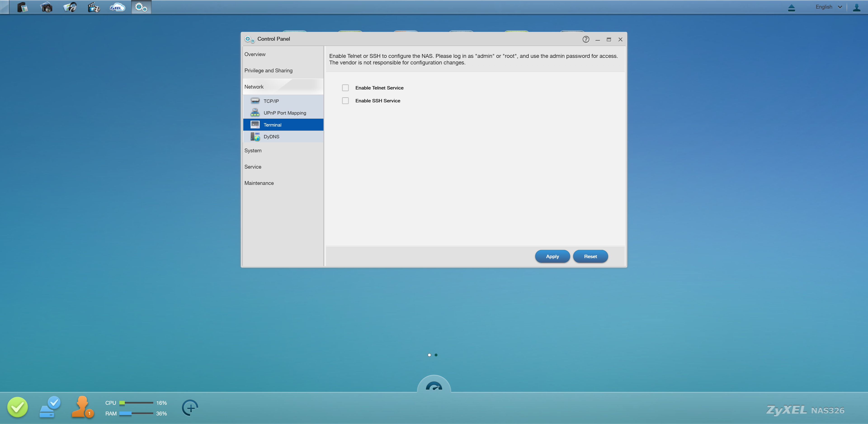The image size is (868, 424).
Task: Go to first desktop page dot
Action: [429, 355]
